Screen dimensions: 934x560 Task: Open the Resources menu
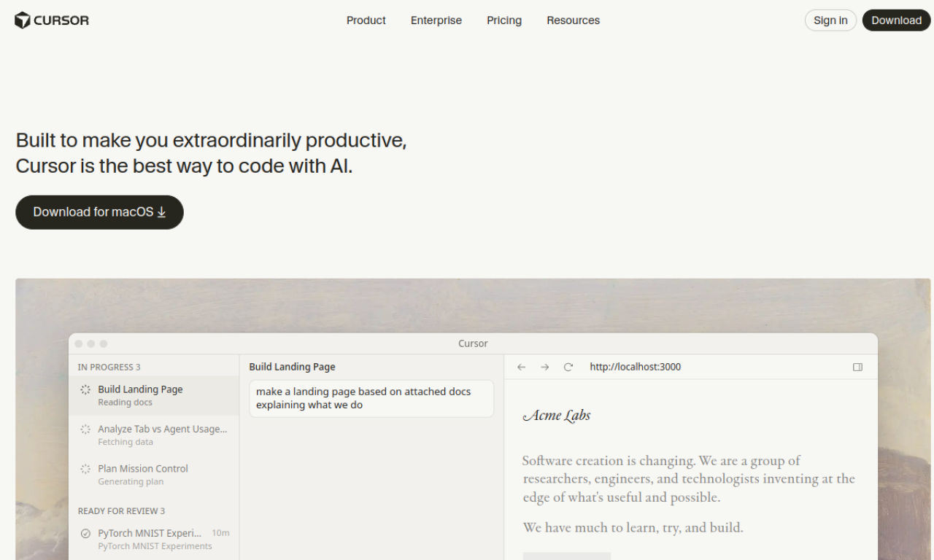[x=573, y=20]
